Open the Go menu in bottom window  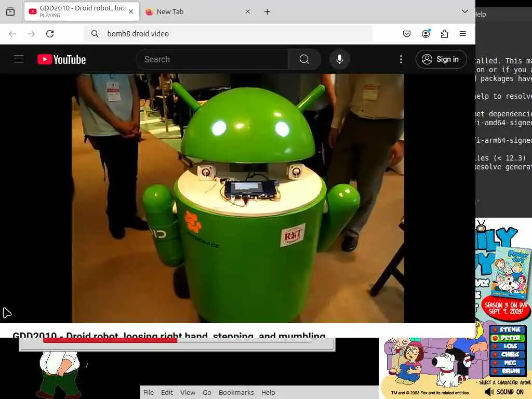(207, 392)
